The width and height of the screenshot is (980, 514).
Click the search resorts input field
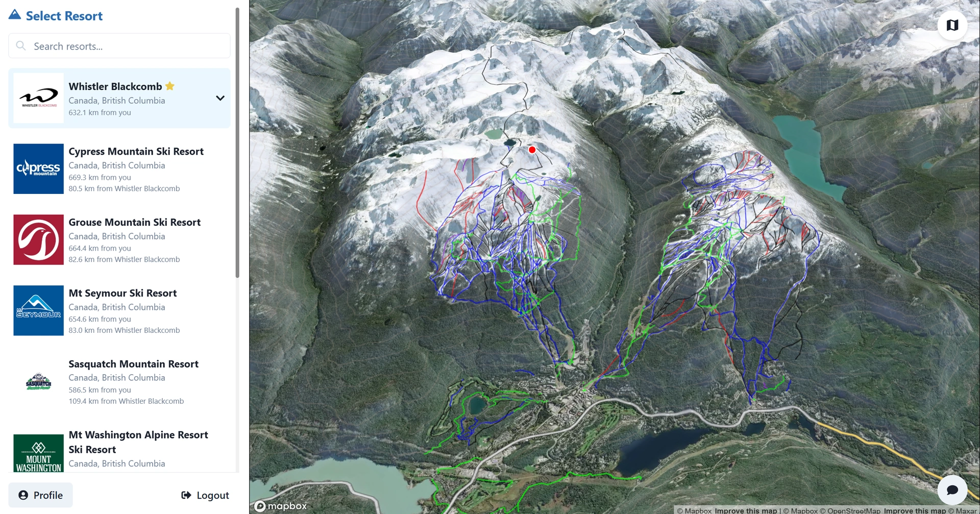pos(119,45)
